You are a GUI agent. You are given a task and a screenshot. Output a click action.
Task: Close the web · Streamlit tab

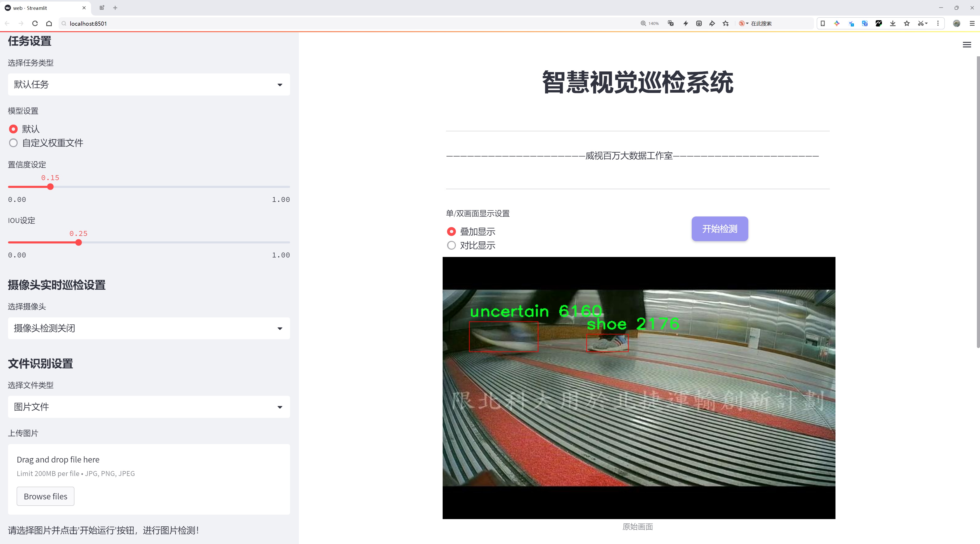click(84, 8)
